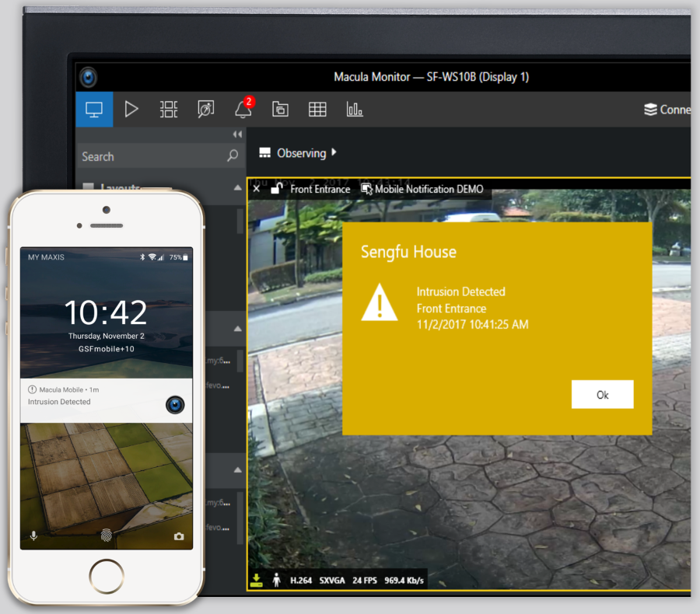Click the Front Entrance camera title

320,189
